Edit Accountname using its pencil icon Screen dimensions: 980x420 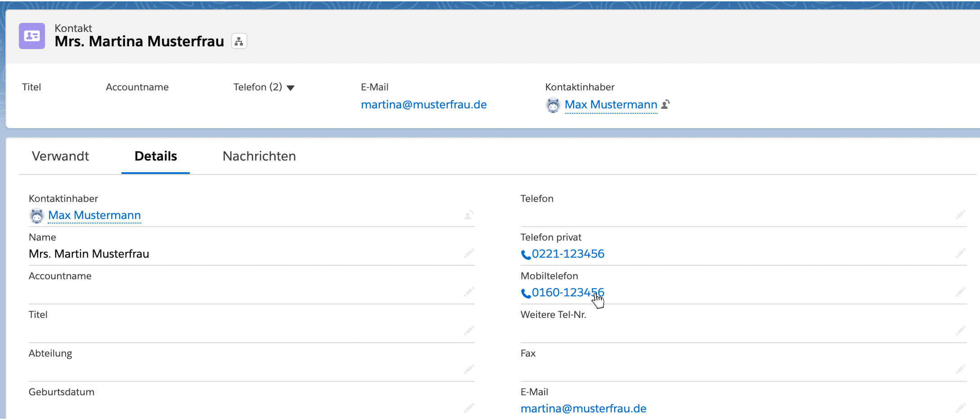pyautogui.click(x=469, y=292)
